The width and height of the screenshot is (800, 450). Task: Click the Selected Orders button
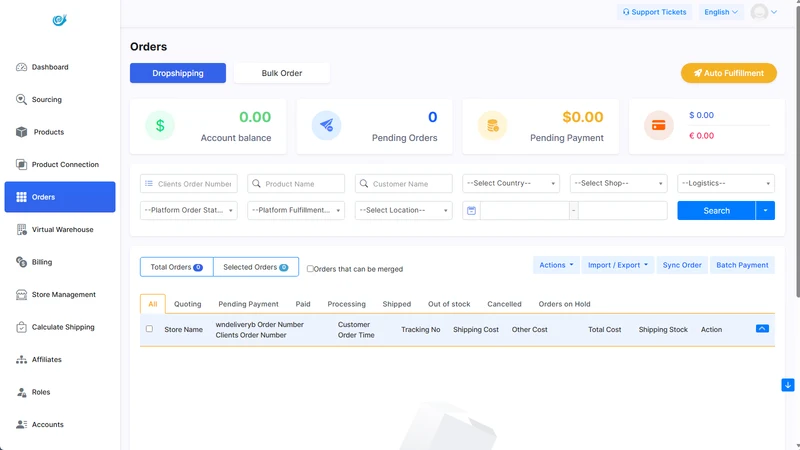pyautogui.click(x=256, y=267)
